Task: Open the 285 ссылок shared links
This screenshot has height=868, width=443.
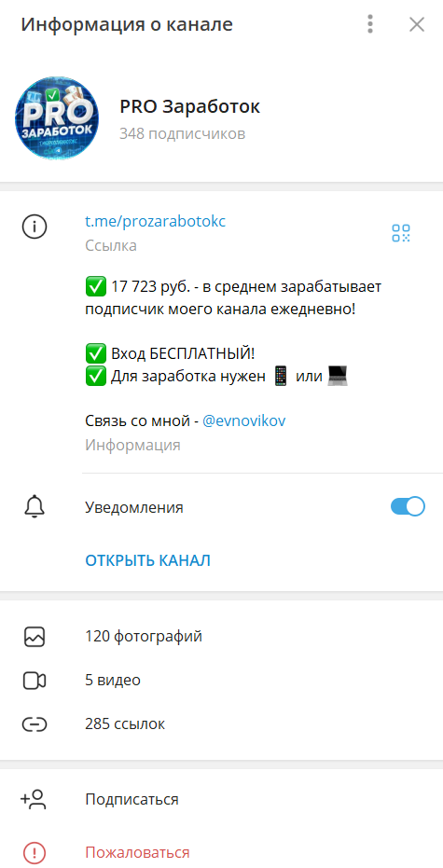Action: (222, 724)
